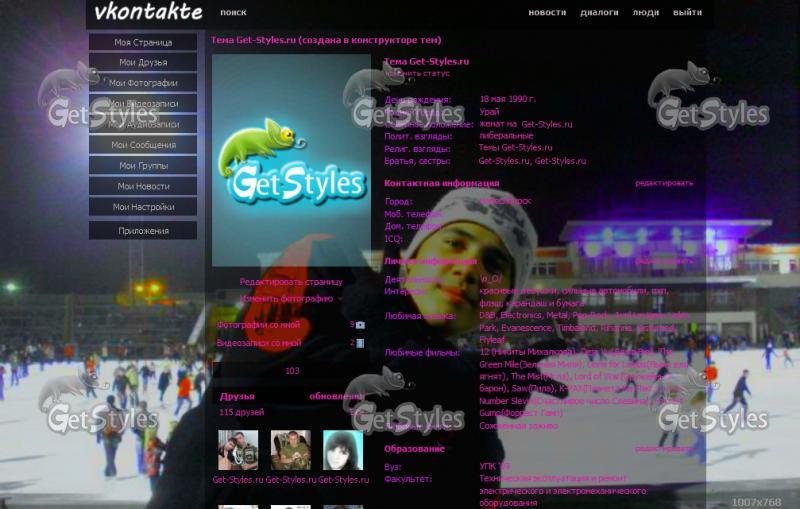Open Моя Страница in the sidebar
The image size is (800, 509).
pos(143,42)
